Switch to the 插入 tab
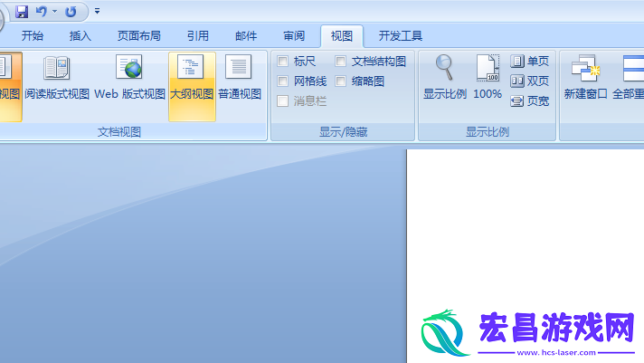 (80, 36)
